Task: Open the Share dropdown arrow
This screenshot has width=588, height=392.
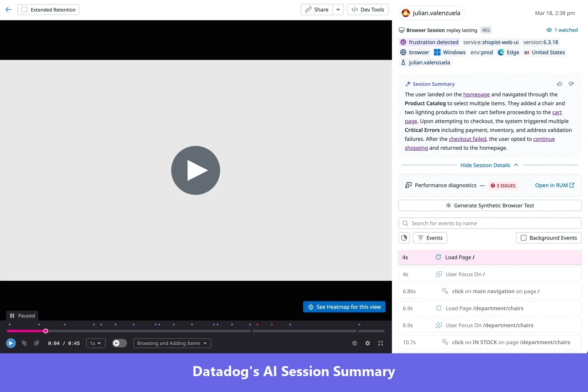Action: click(x=338, y=10)
